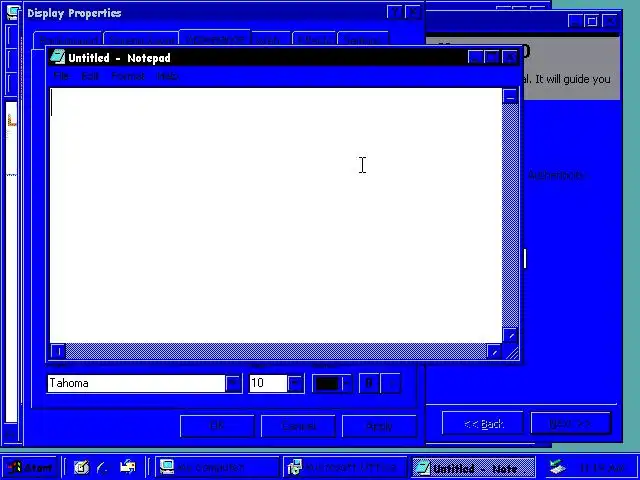Screen dimensions: 640x480
Task: Click the taskbar clock
Action: point(601,468)
